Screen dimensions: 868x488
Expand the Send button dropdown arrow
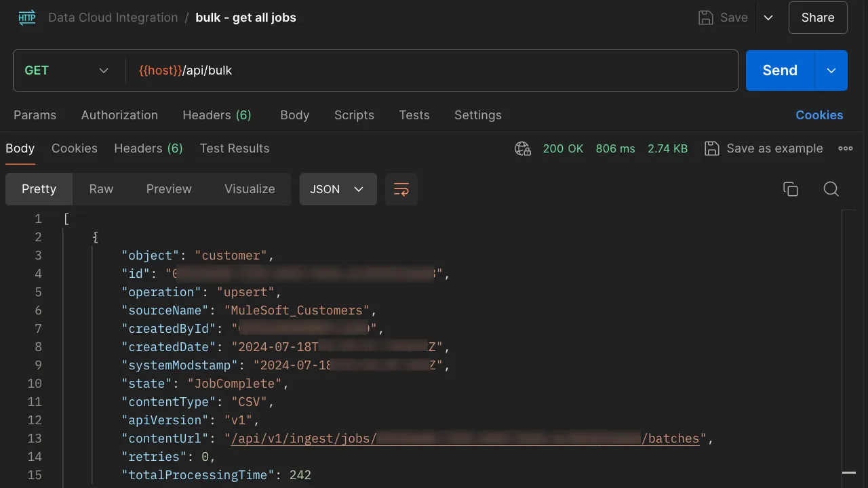pos(831,70)
